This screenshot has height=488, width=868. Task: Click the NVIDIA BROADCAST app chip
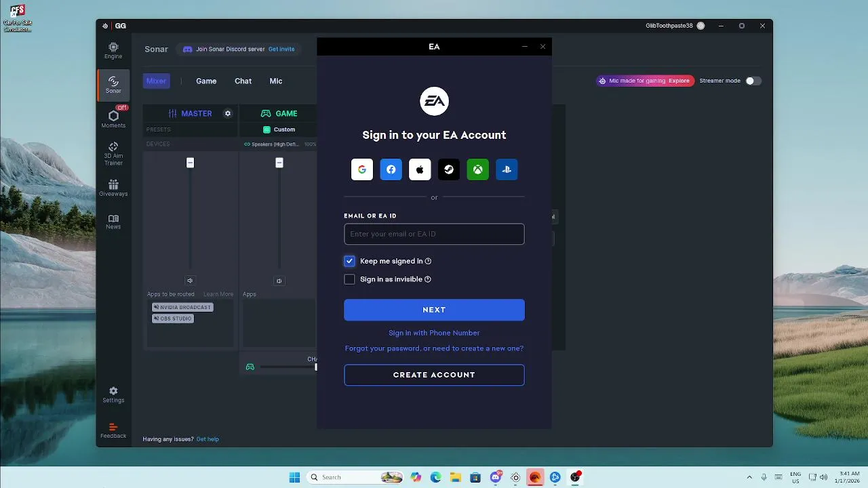(182, 307)
